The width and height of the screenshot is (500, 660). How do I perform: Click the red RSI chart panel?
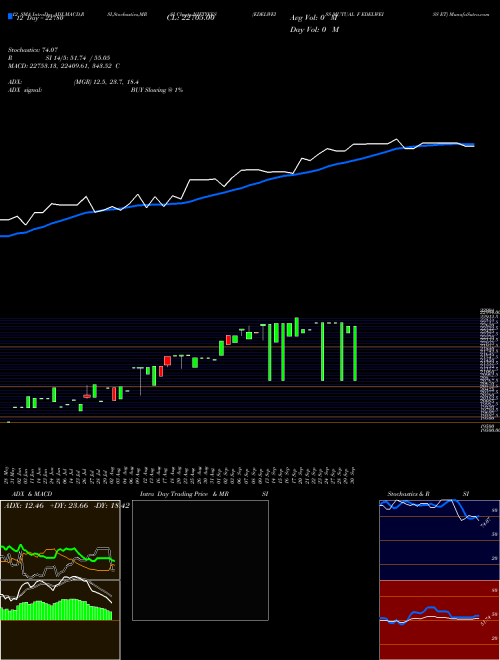click(x=439, y=620)
